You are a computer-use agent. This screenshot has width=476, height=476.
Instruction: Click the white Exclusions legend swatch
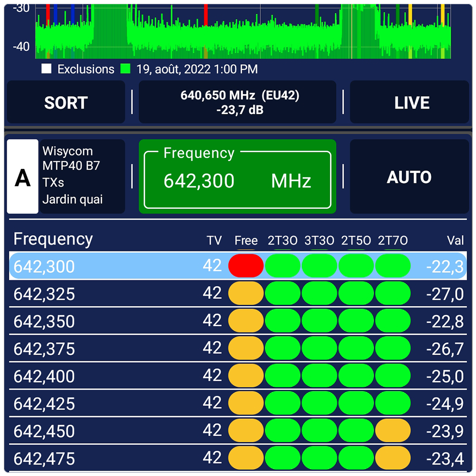coord(47,69)
